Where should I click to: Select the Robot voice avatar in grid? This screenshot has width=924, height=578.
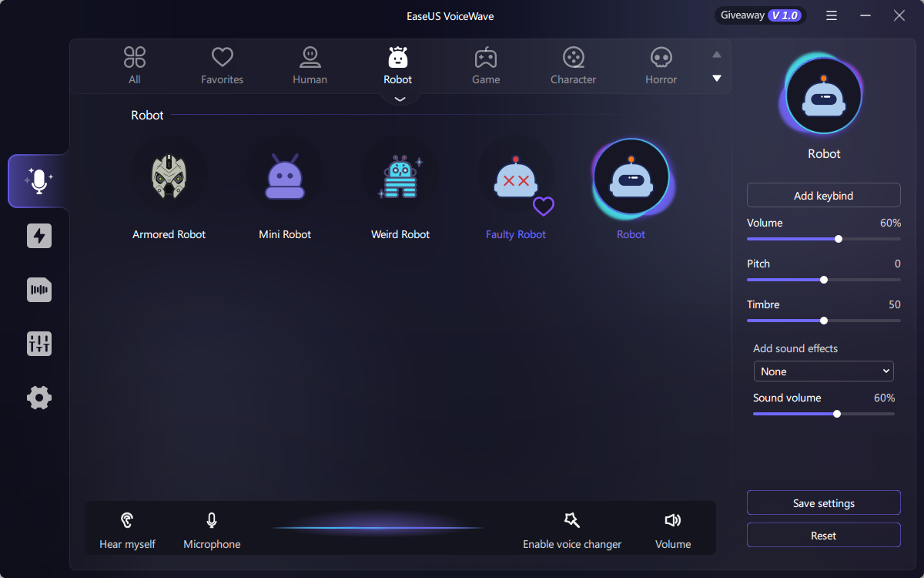631,177
